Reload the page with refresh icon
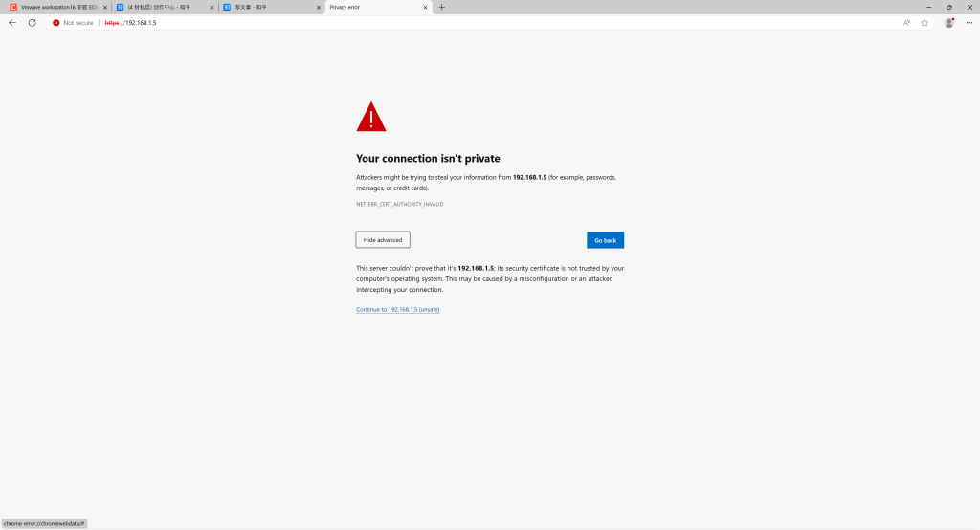 tap(32, 22)
